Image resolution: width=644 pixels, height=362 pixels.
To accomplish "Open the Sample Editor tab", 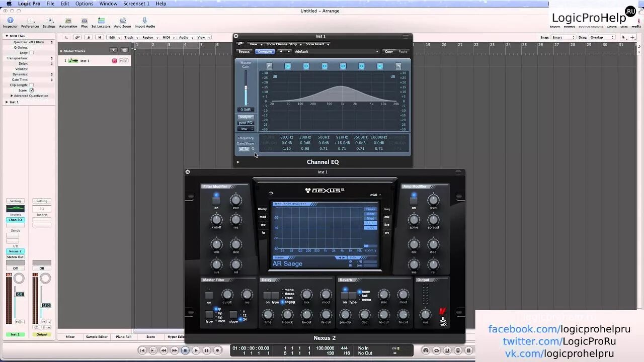I will coord(97,337).
